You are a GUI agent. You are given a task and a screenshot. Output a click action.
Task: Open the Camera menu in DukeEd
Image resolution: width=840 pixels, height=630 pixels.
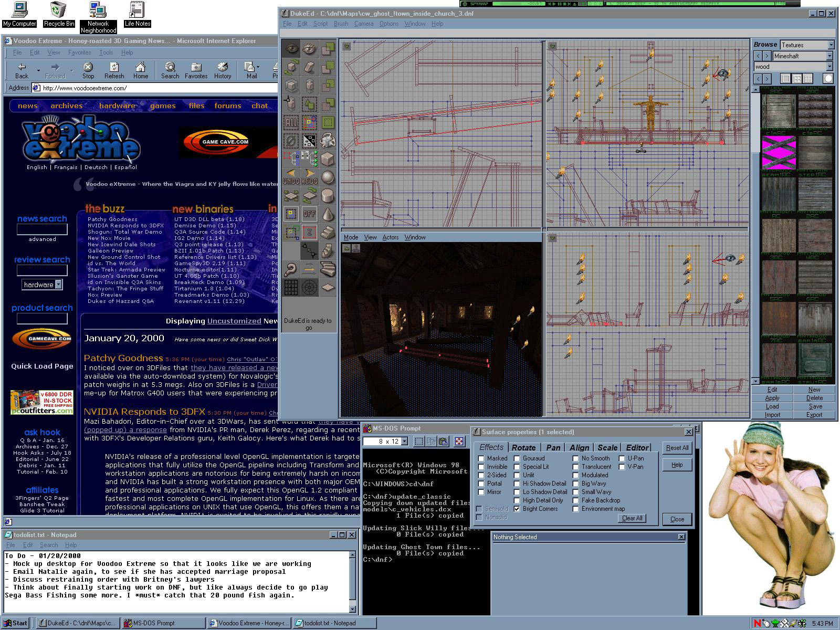coord(364,24)
